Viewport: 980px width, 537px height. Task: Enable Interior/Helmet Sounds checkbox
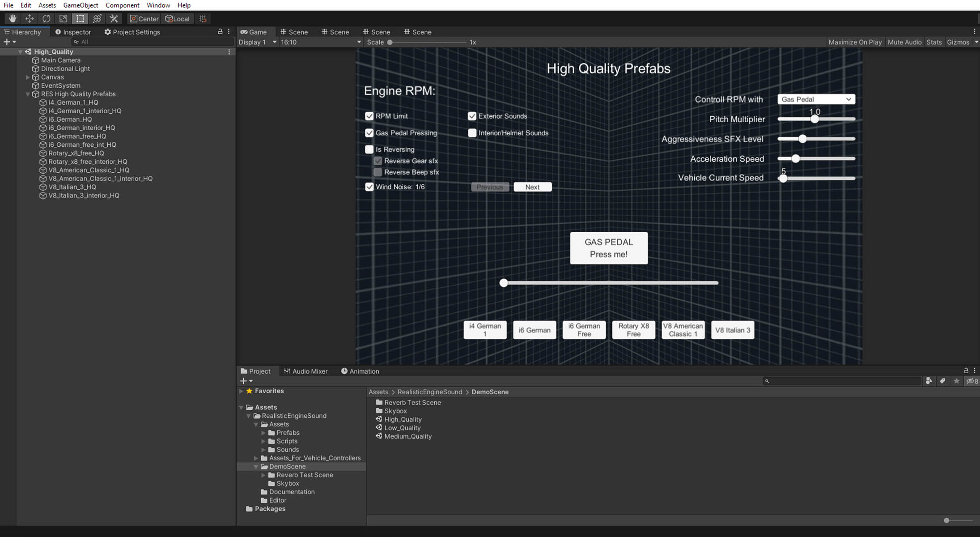(x=472, y=133)
